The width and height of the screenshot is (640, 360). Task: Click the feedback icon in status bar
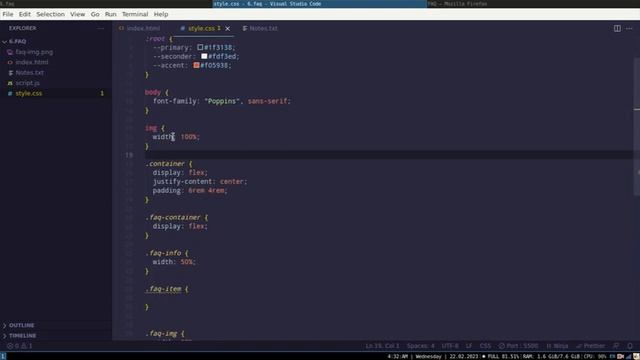[616, 346]
